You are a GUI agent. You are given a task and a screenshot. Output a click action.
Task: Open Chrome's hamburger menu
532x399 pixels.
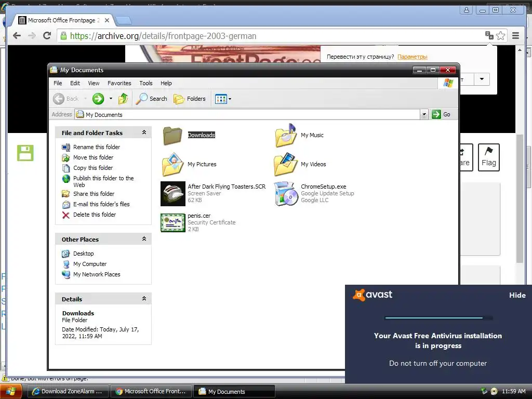tap(515, 36)
